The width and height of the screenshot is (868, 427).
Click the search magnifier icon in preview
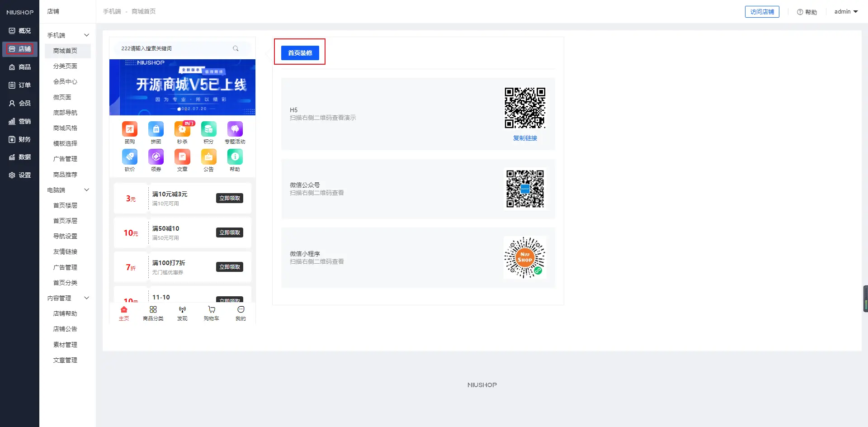pyautogui.click(x=236, y=48)
